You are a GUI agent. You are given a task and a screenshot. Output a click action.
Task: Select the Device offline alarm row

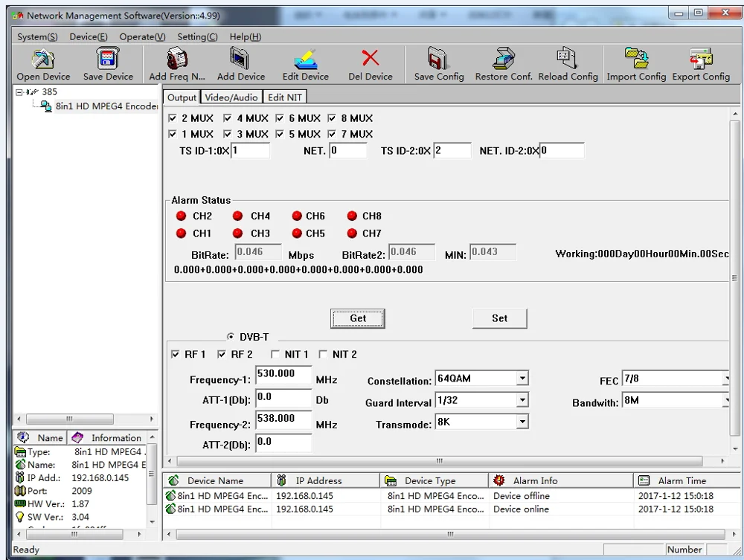451,496
